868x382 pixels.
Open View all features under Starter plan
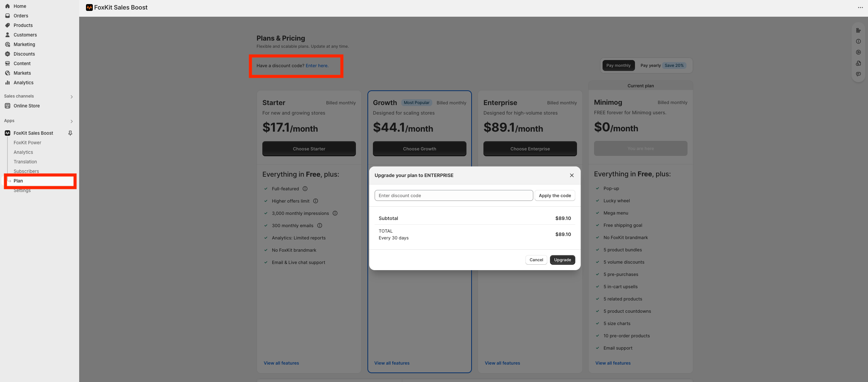click(x=281, y=363)
